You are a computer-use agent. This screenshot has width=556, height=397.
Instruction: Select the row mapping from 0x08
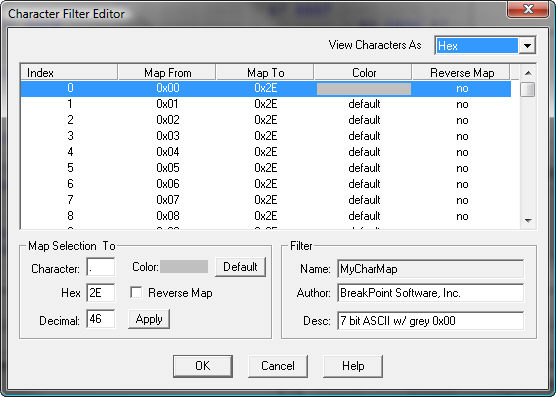[266, 216]
